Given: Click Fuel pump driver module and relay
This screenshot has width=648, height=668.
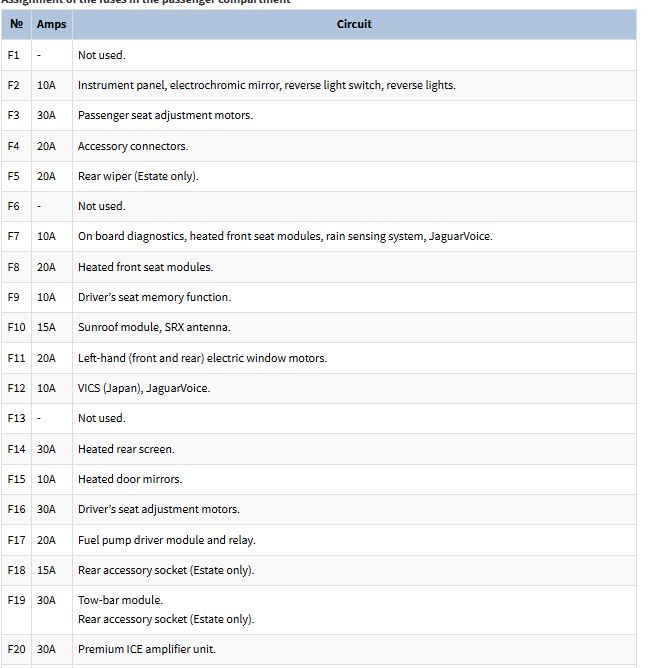Looking at the screenshot, I should coord(167,540).
